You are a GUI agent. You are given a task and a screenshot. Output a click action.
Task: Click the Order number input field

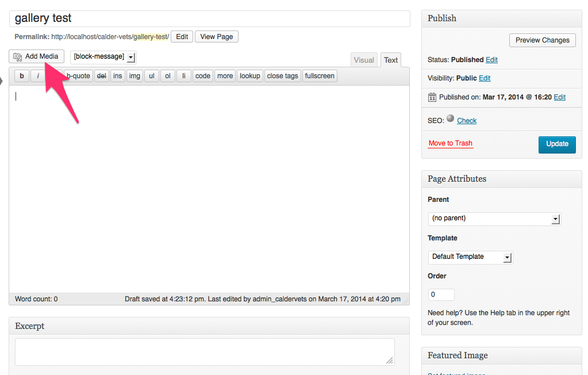(x=441, y=294)
